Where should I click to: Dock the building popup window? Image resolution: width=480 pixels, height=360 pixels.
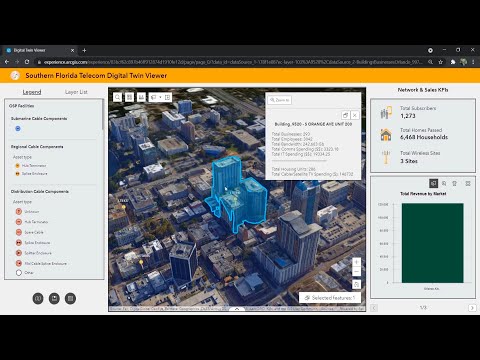coord(345,115)
